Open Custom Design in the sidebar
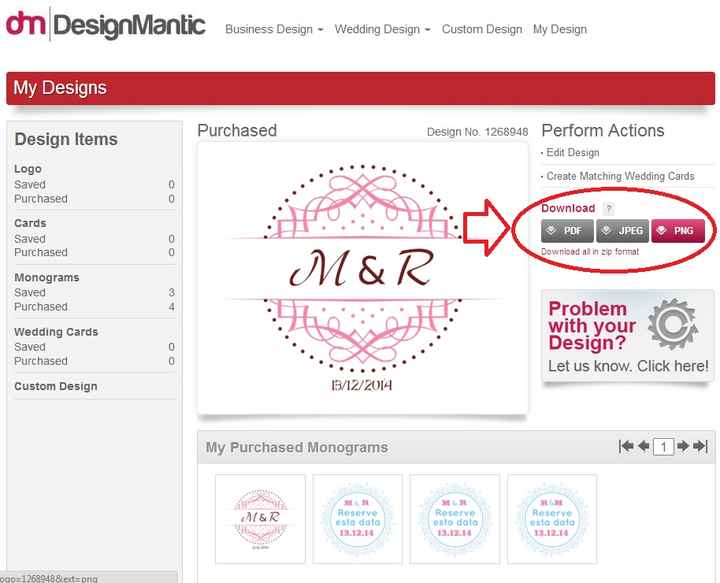The width and height of the screenshot is (720, 583). [56, 387]
